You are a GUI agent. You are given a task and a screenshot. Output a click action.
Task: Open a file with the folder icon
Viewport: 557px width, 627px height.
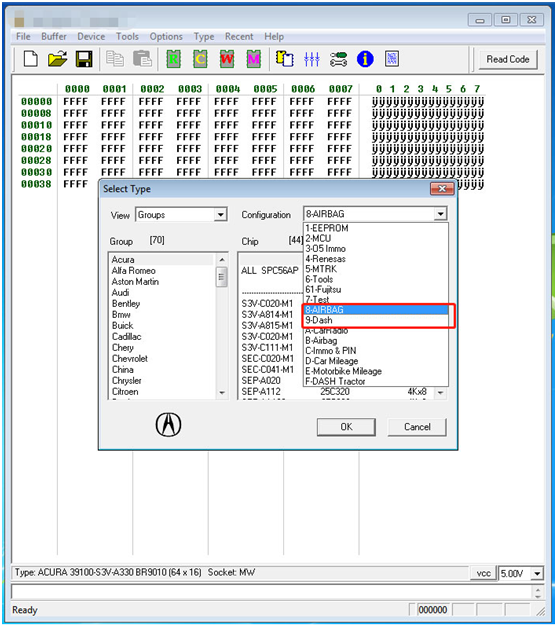[x=57, y=59]
